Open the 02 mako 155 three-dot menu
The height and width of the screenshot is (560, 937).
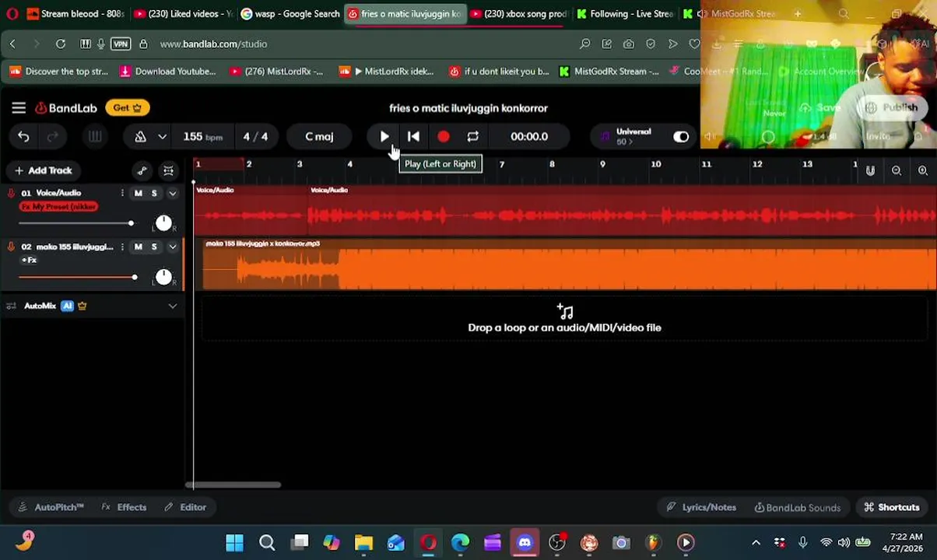(122, 247)
